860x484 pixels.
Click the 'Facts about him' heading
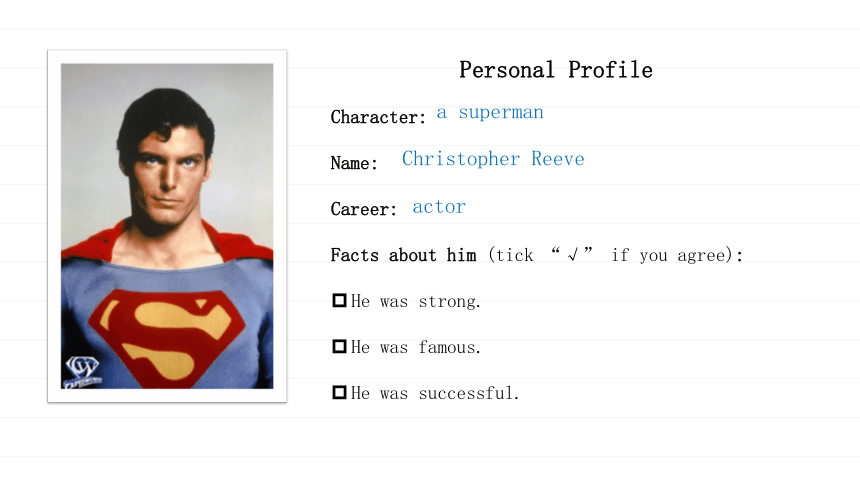[403, 255]
